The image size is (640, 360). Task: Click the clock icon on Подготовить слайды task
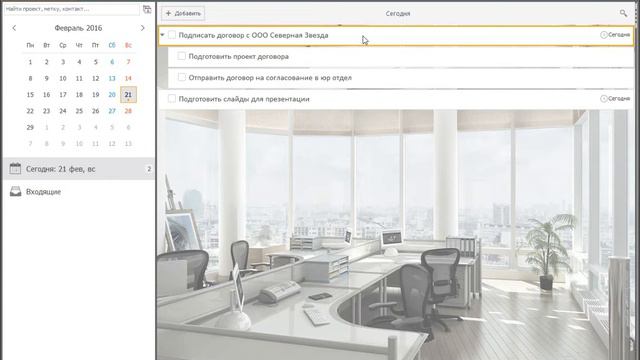click(603, 99)
